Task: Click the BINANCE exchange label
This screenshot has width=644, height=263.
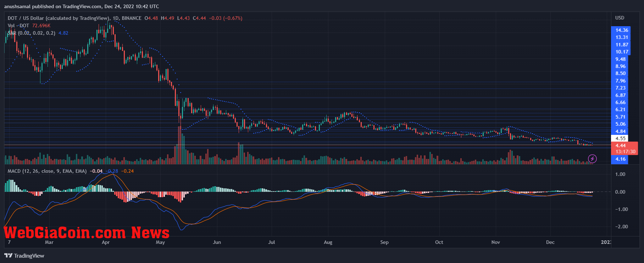Action: pos(132,18)
